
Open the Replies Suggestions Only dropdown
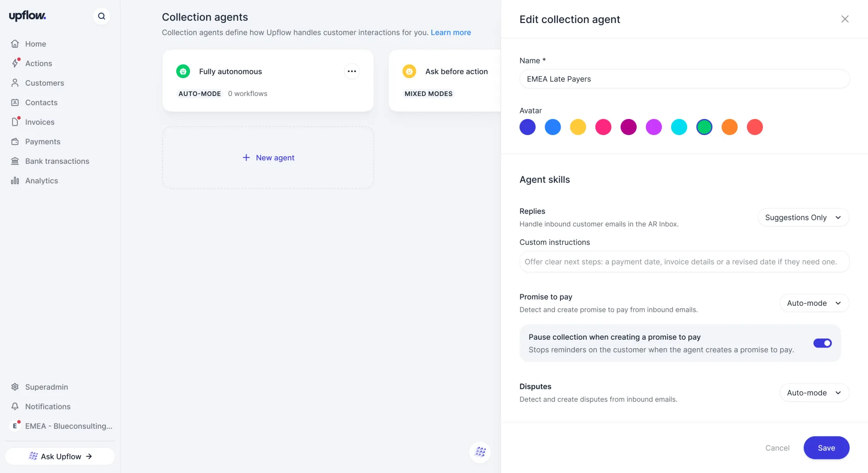click(x=803, y=217)
